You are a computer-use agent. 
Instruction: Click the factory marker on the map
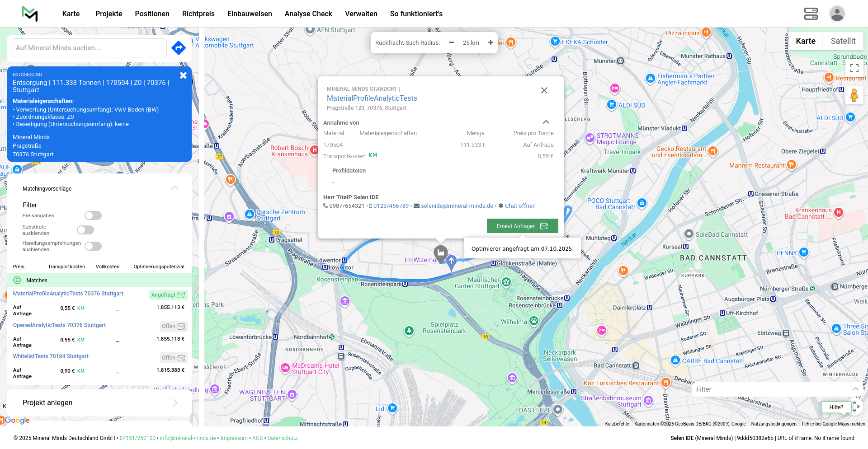tap(440, 253)
